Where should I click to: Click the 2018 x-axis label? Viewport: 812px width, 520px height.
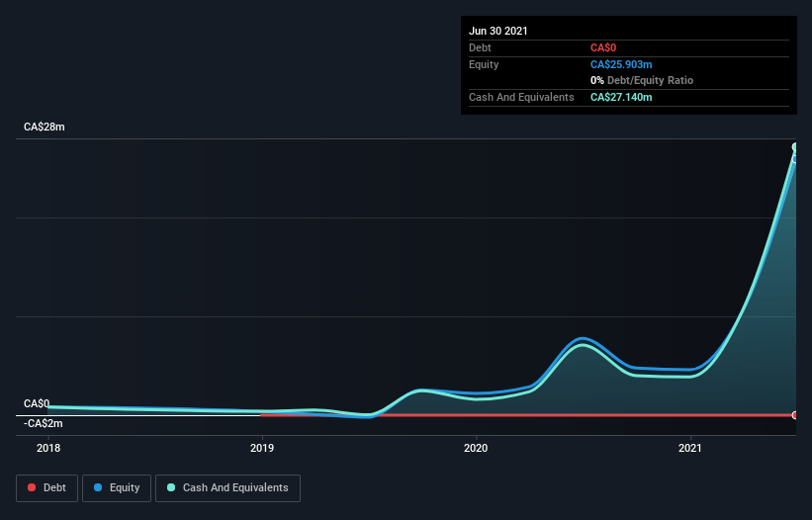point(48,448)
